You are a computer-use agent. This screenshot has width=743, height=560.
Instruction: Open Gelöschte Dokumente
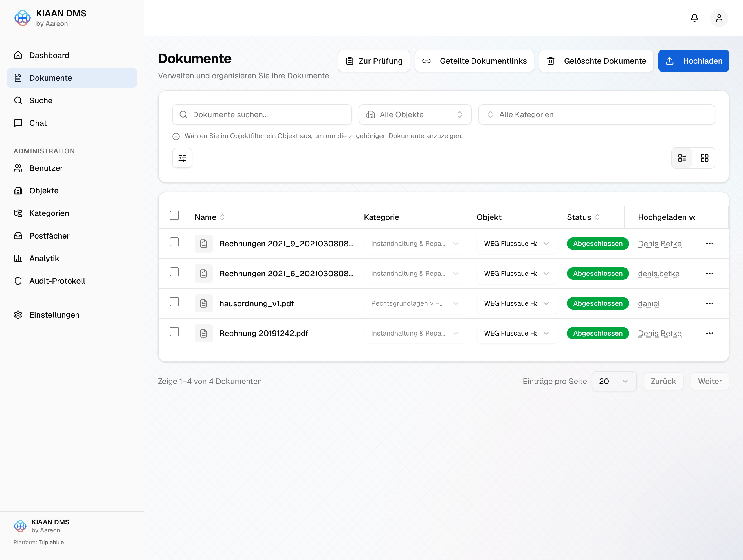596,61
